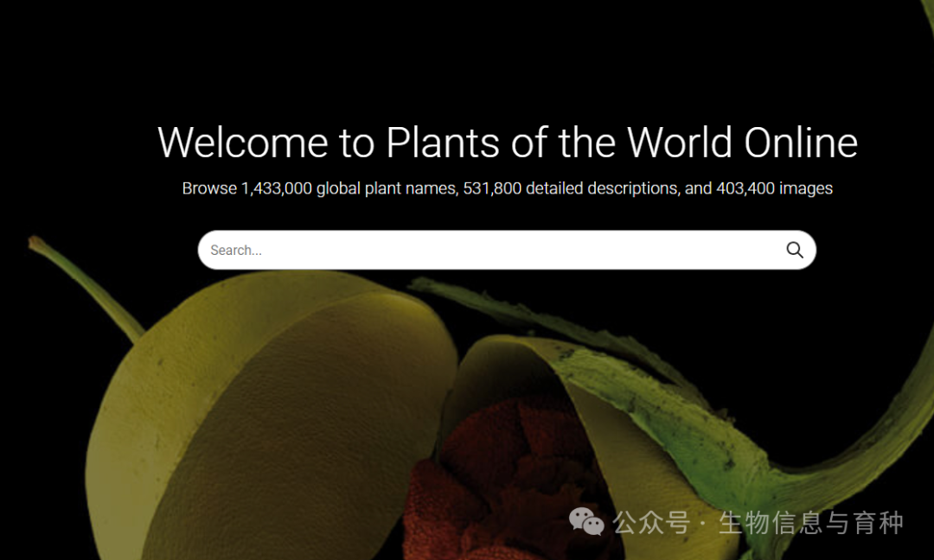Focus the Search... input field
The height and width of the screenshot is (560, 934).
(x=506, y=250)
